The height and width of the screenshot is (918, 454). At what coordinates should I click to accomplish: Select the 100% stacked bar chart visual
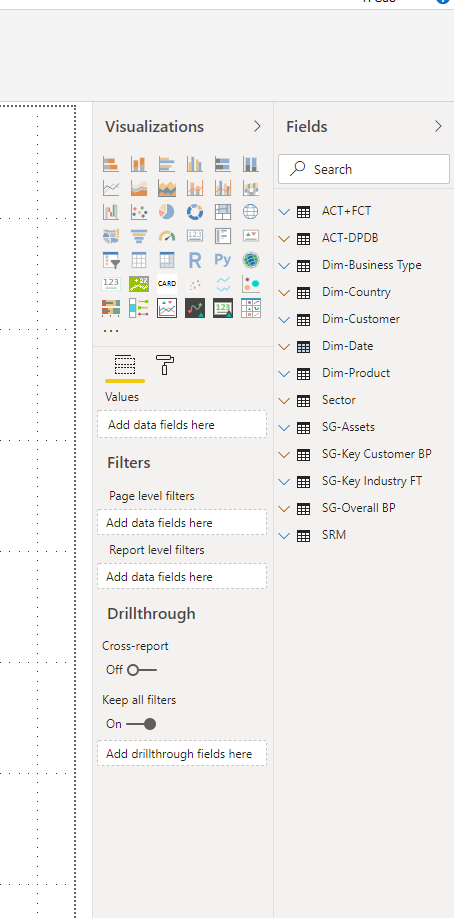pos(223,164)
